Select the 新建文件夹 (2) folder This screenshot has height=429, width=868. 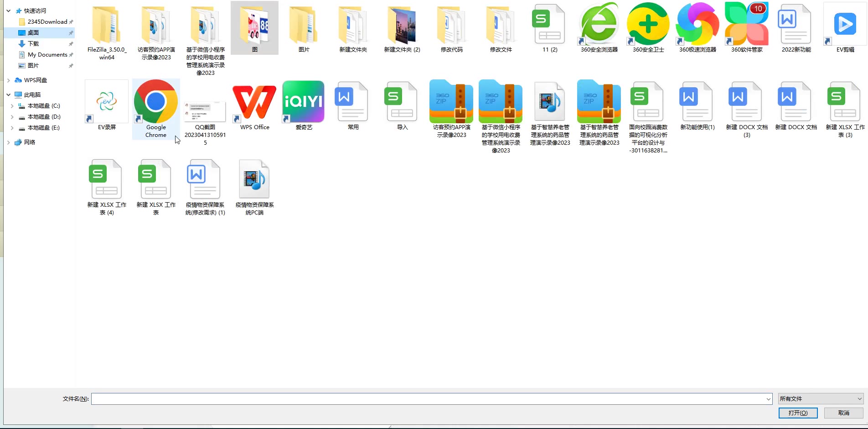[x=402, y=28]
